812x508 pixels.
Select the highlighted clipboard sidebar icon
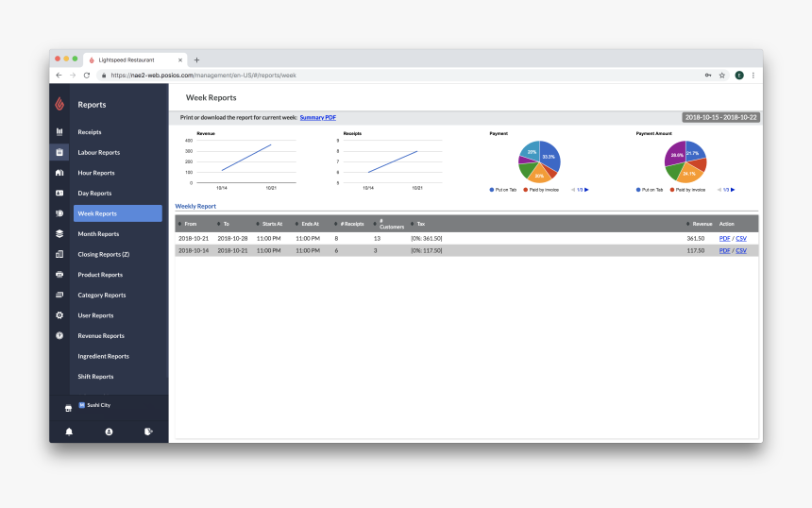pos(59,152)
